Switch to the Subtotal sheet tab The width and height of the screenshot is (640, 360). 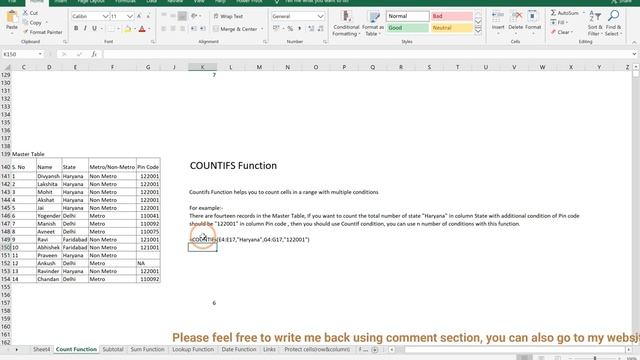coord(113,349)
